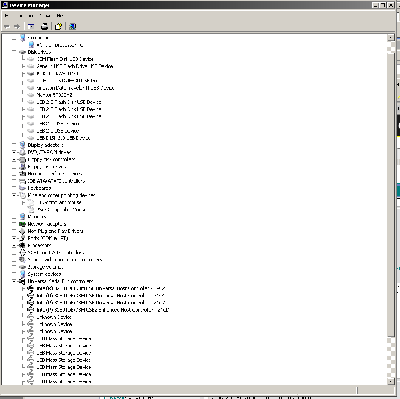Select the System devices category icon
This screenshot has width=400, height=399.
coord(22,274)
